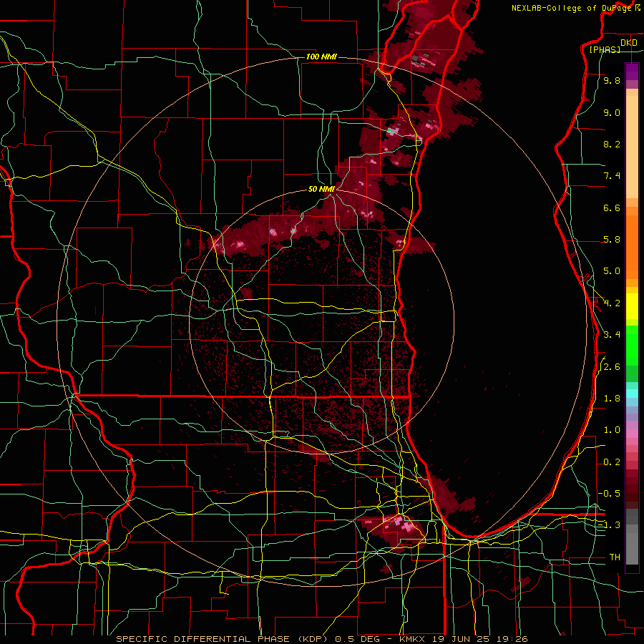Select the -0.5 value on the scale
This screenshot has width=644, height=644.
(x=610, y=493)
